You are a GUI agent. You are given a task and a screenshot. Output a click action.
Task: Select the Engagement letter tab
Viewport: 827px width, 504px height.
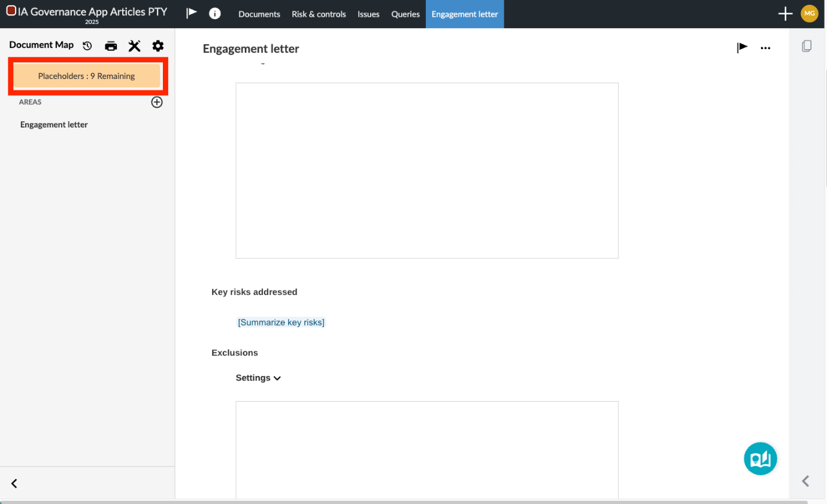[465, 14]
